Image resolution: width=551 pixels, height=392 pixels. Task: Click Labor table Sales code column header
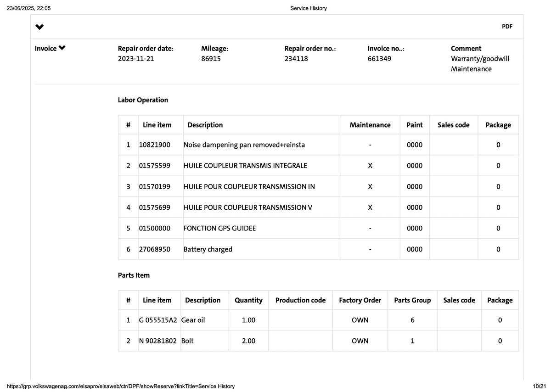(x=454, y=125)
